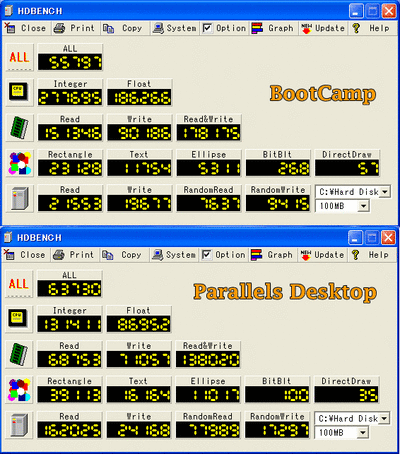The height and width of the screenshot is (454, 400).
Task: Toggle the Option checkbox in the bottom window toolbar
Action: [206, 255]
